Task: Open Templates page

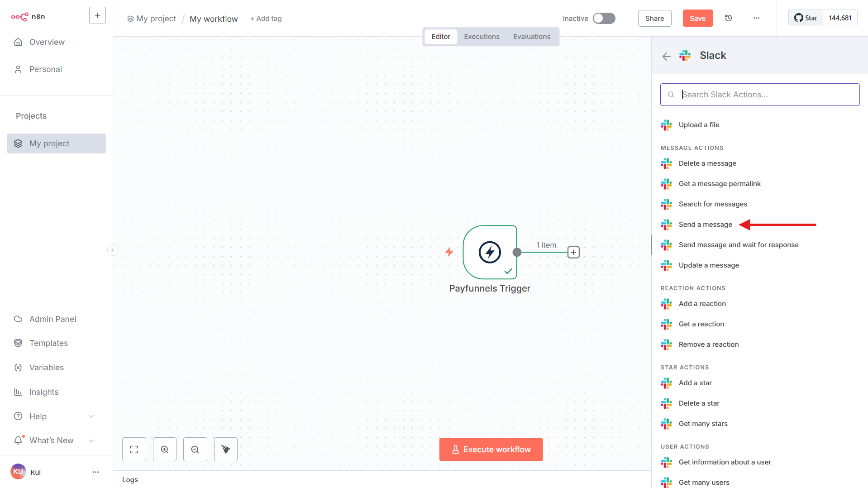Action: click(x=56, y=343)
